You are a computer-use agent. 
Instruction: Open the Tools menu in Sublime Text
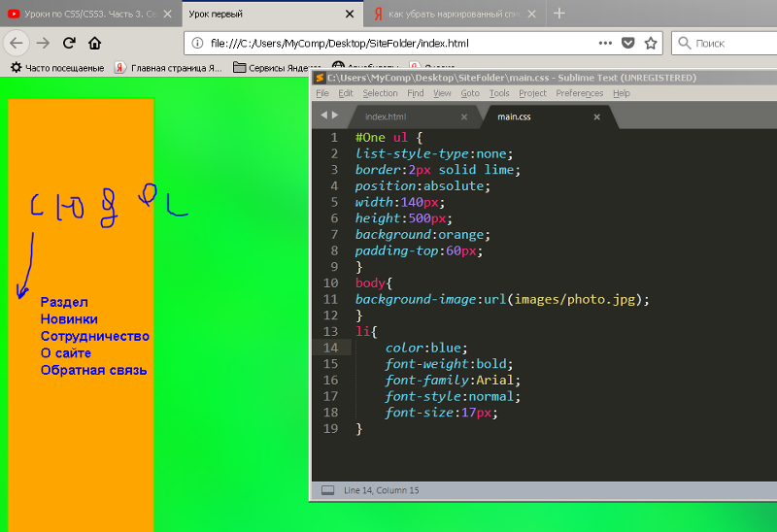[x=499, y=93]
